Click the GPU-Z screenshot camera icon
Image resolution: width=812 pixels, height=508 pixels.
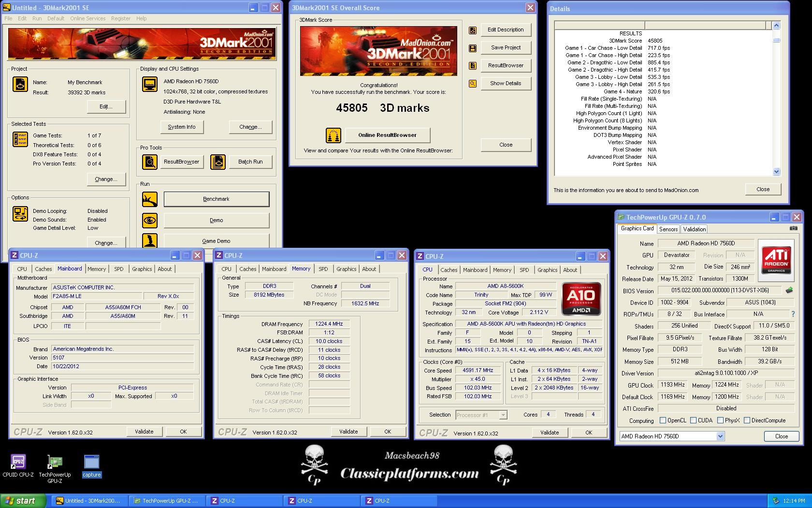(x=793, y=228)
